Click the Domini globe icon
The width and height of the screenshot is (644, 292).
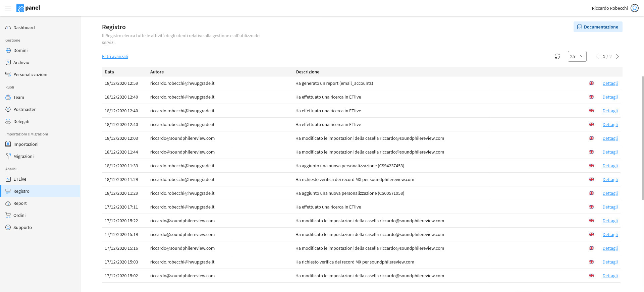[8, 50]
